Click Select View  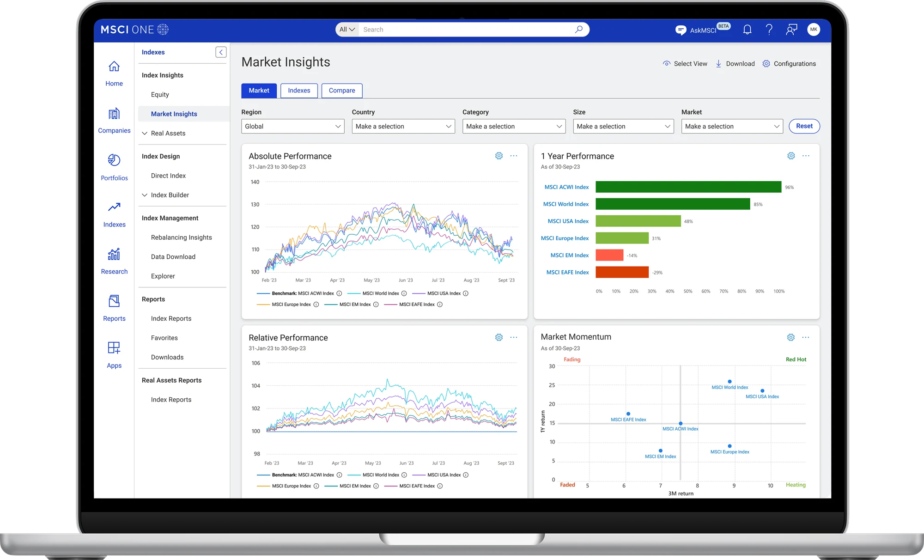pos(685,64)
